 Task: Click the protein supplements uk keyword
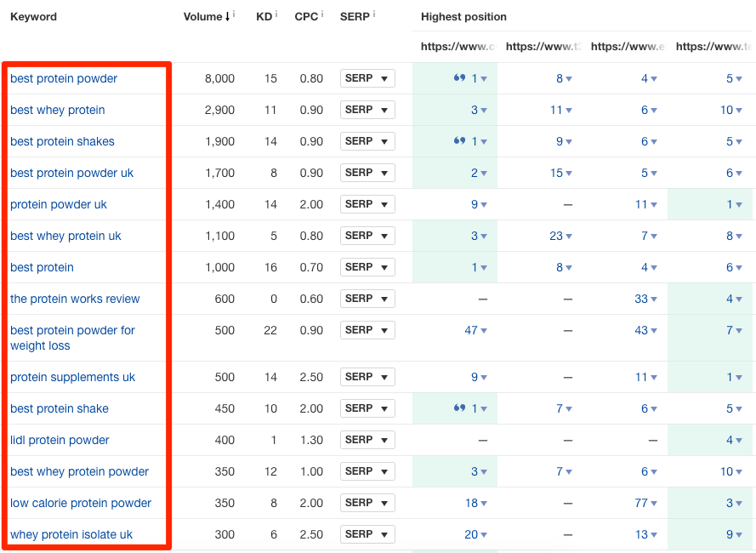[x=73, y=377]
